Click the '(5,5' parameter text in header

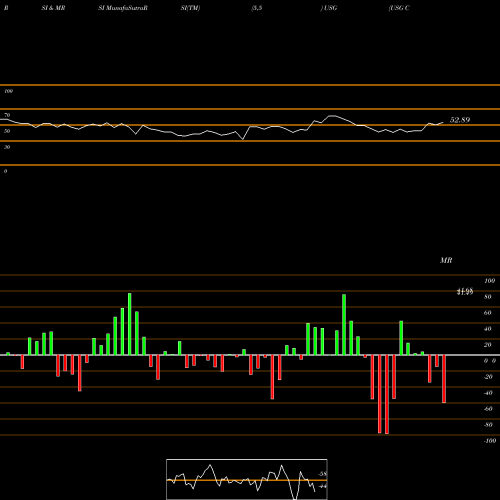(x=257, y=8)
